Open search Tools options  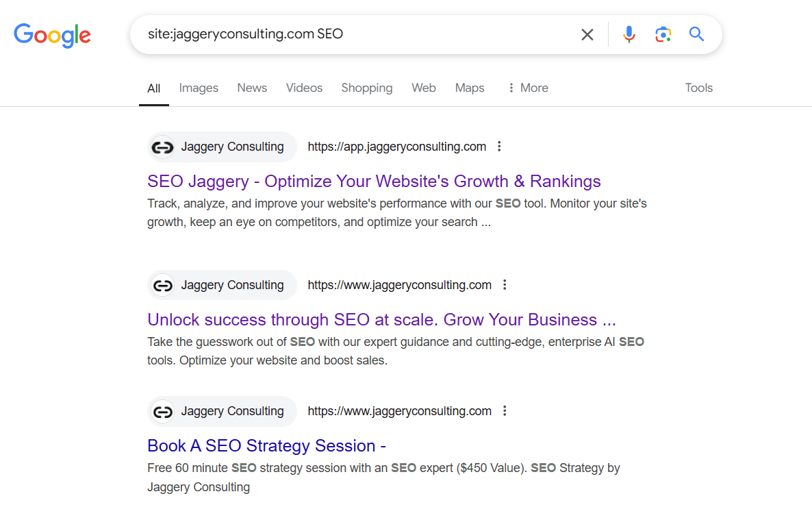tap(698, 88)
